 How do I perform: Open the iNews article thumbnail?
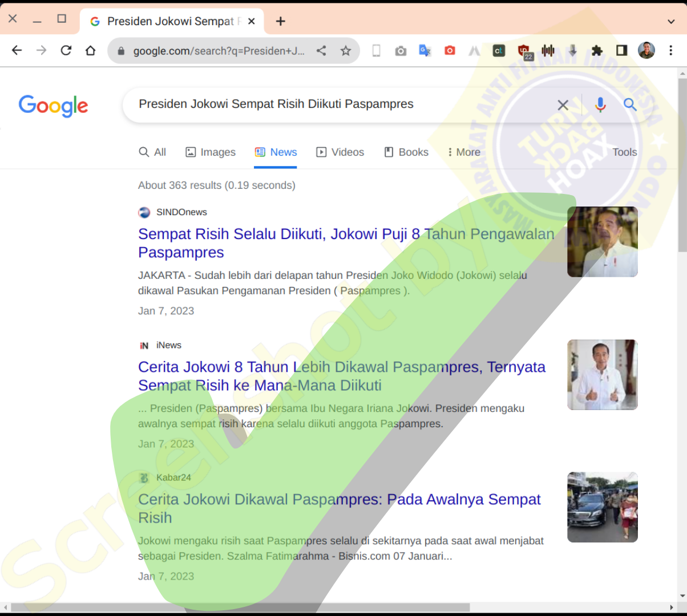tap(603, 375)
